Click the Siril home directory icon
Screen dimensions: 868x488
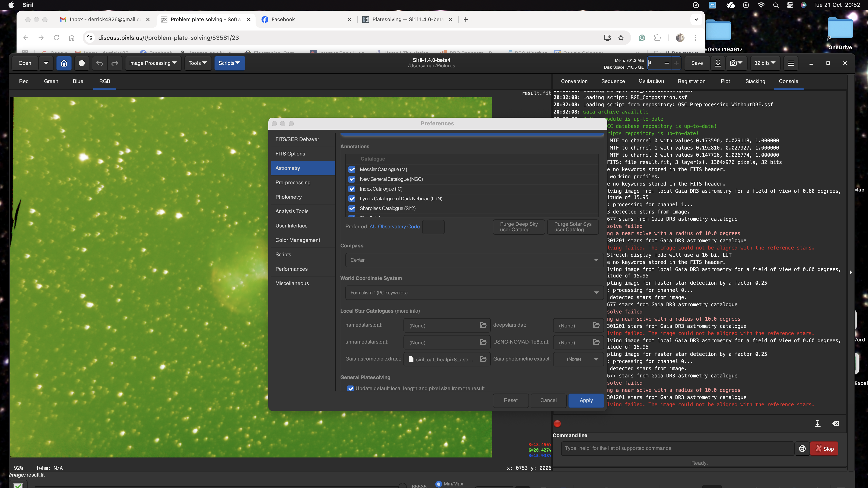tap(64, 63)
